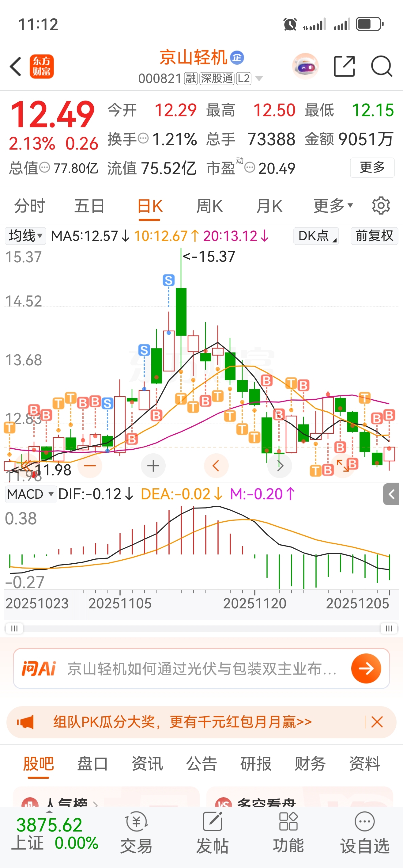Switch to 周K tab

(209, 206)
